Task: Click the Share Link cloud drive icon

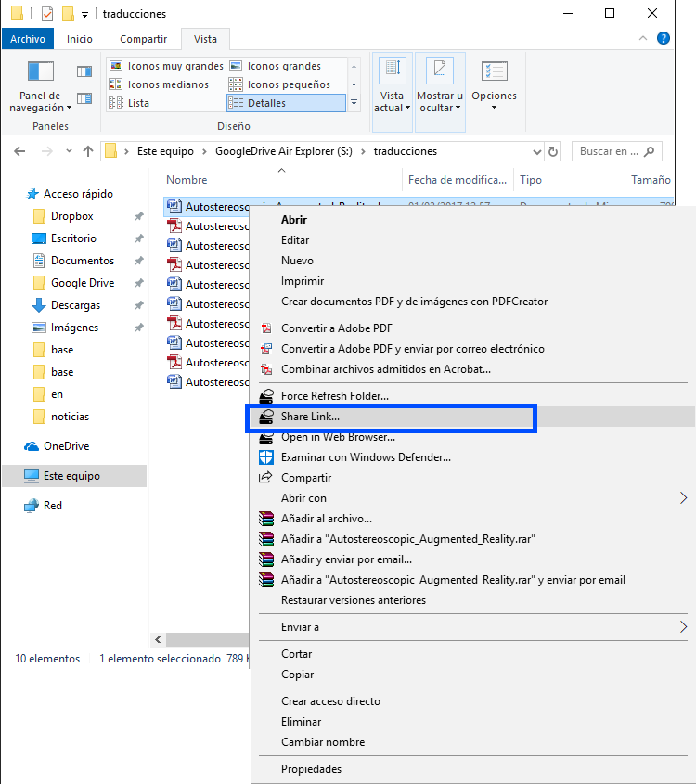Action: [267, 418]
